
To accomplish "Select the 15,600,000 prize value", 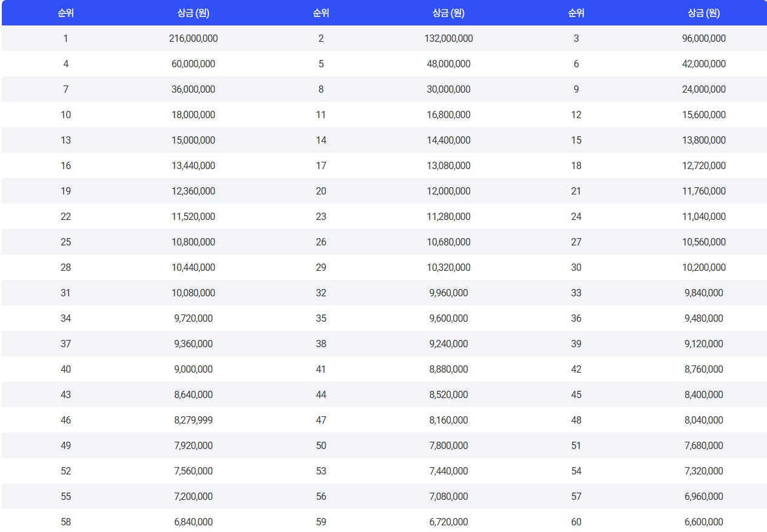I will (704, 115).
